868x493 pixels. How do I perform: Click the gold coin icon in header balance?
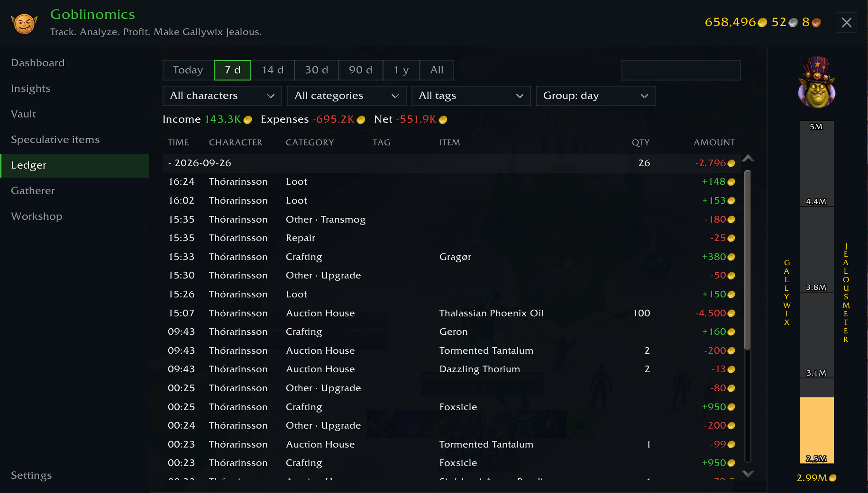point(762,23)
